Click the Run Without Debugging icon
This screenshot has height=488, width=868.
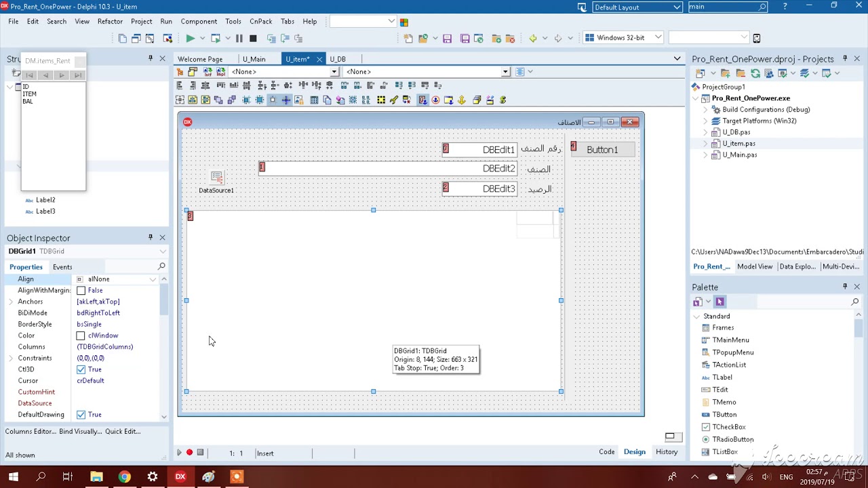point(216,39)
